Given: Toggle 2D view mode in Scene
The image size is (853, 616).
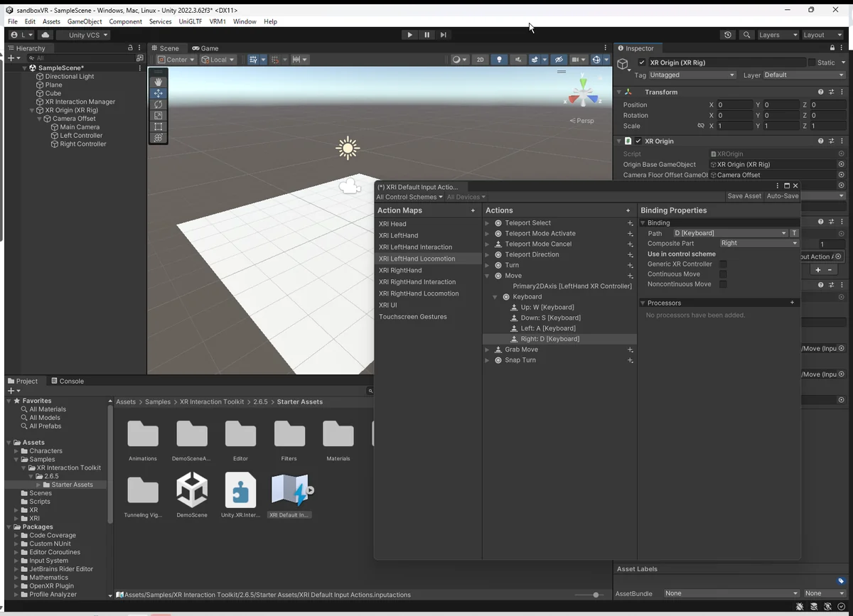Looking at the screenshot, I should (x=480, y=60).
